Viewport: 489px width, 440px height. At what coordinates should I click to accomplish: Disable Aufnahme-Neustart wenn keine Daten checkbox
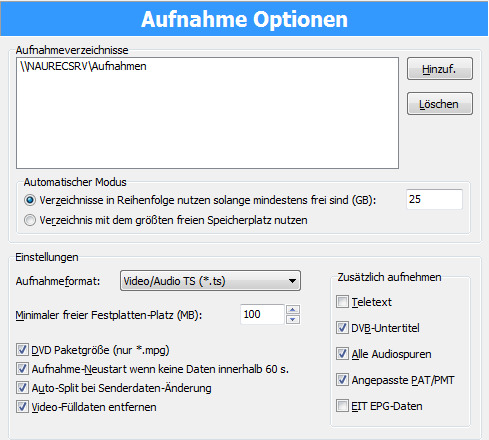[22, 369]
